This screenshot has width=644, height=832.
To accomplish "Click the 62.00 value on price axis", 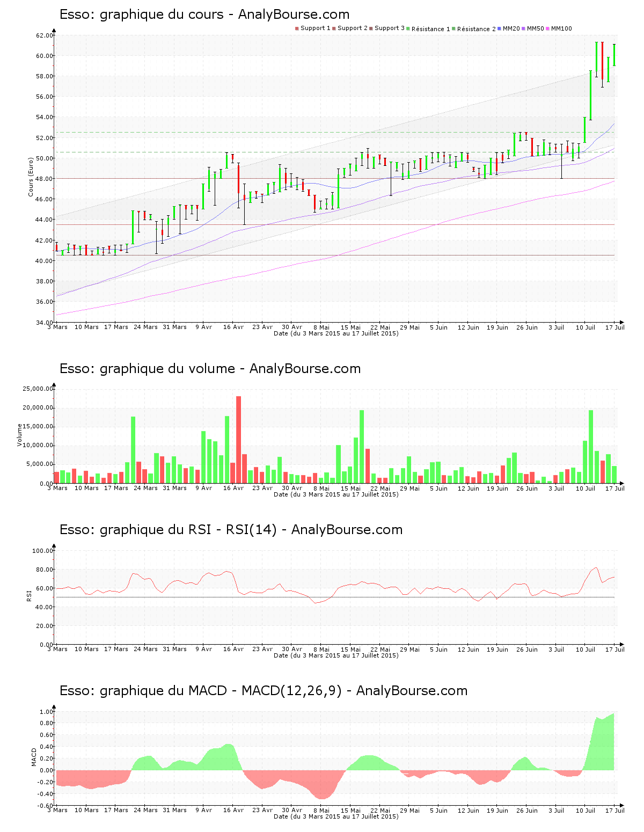I will point(44,35).
